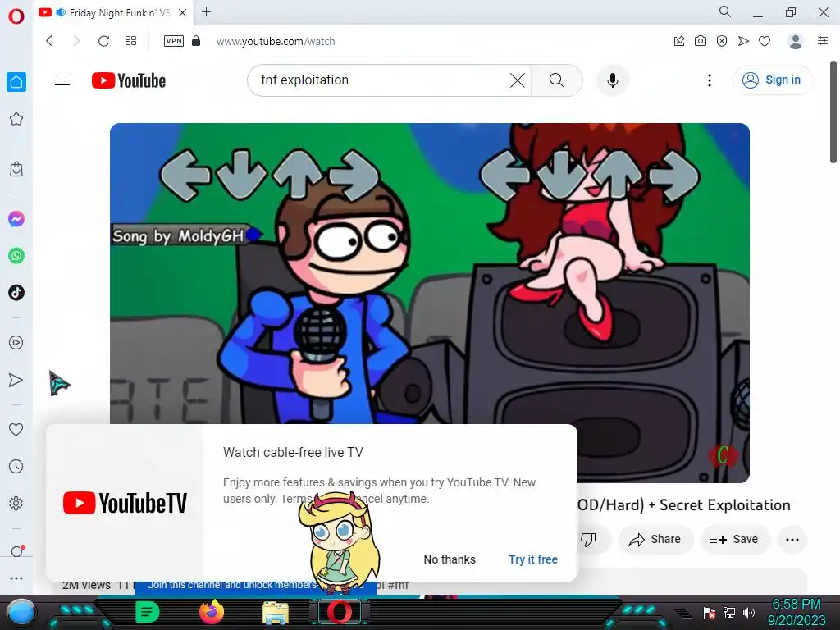Open WhatsApp in the sidebar
The height and width of the screenshot is (630, 840).
pos(16,256)
